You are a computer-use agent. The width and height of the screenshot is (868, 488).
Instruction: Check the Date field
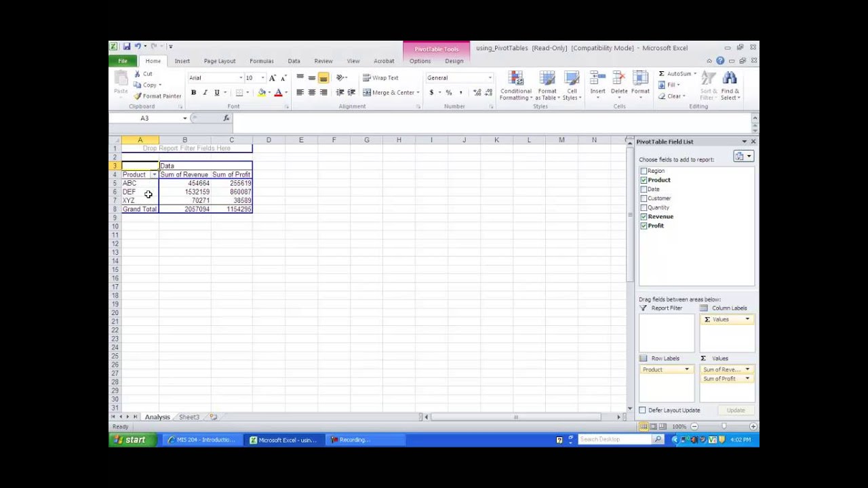tap(644, 190)
